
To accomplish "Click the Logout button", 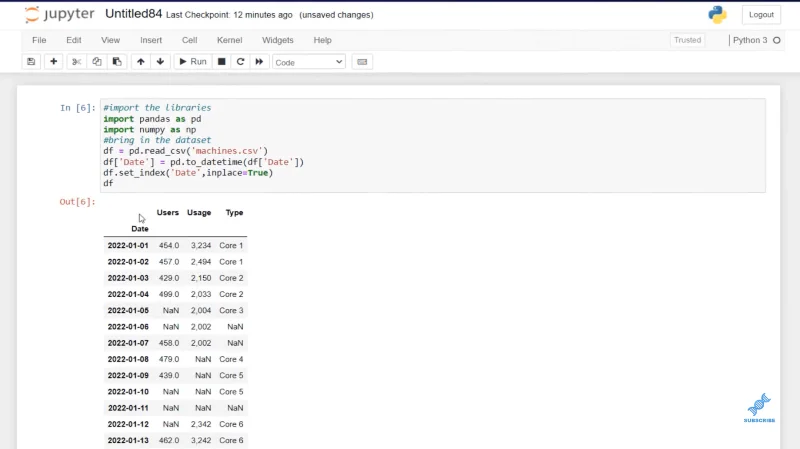I will point(761,15).
